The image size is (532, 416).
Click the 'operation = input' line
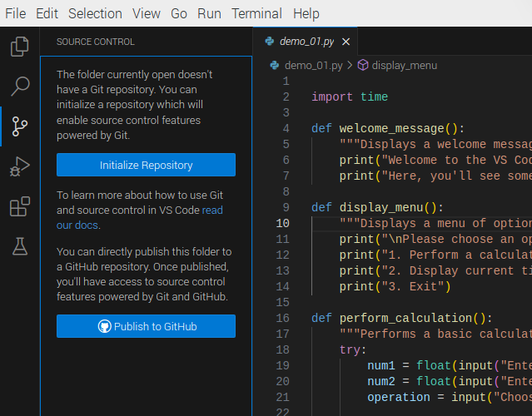point(450,397)
